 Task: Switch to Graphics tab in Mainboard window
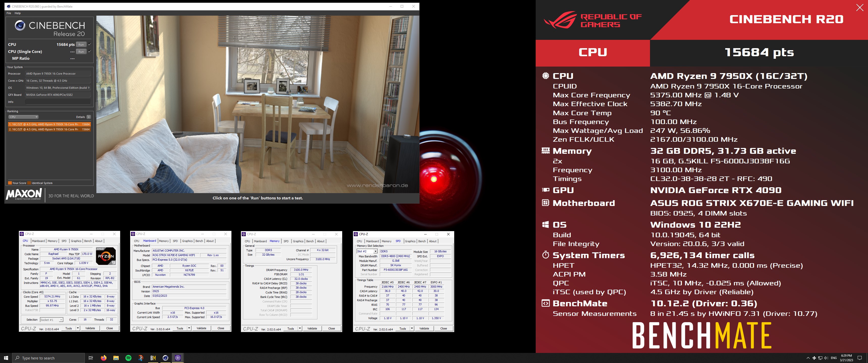pos(187,241)
